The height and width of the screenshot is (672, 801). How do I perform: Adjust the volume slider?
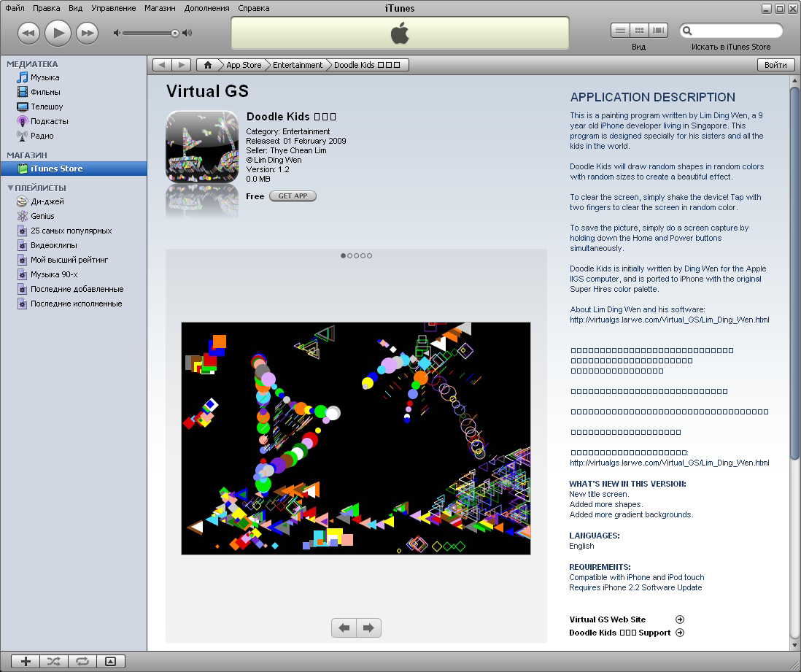tap(174, 33)
